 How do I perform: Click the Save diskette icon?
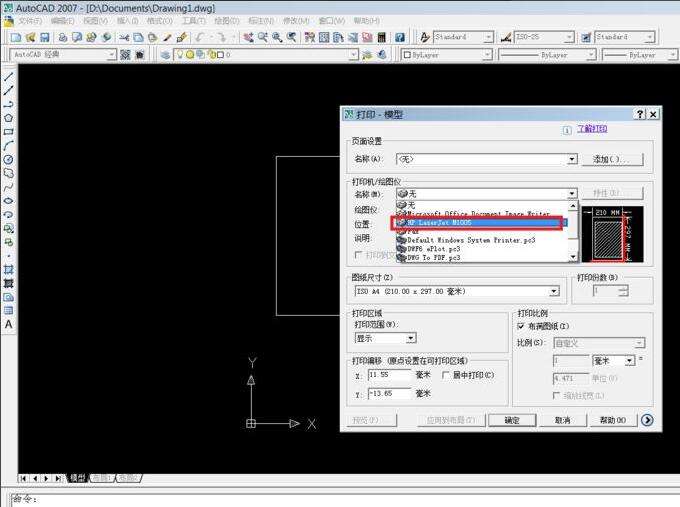click(x=45, y=38)
